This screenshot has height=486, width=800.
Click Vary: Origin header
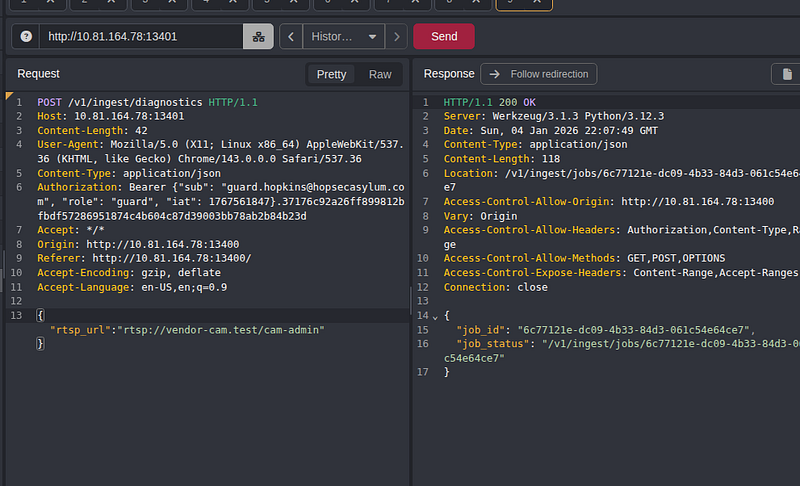click(x=481, y=216)
